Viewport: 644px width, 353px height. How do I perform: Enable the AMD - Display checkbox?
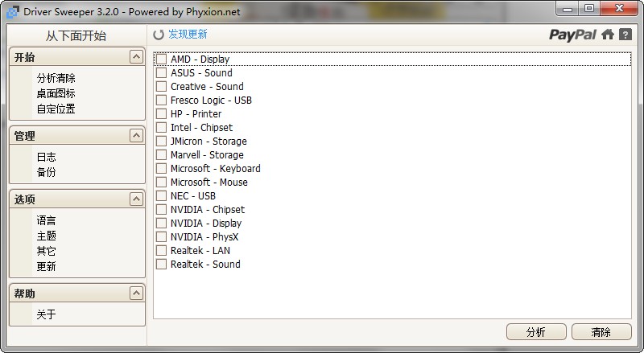pyautogui.click(x=162, y=60)
